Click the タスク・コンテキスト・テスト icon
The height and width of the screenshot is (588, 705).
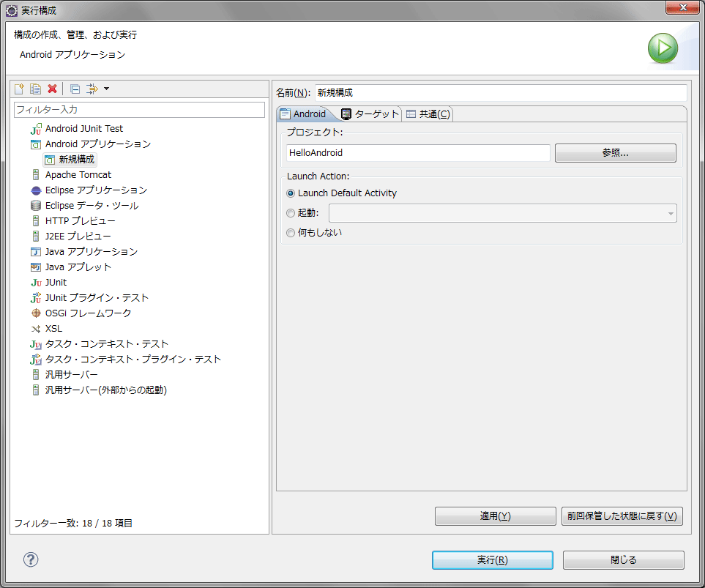pos(36,344)
